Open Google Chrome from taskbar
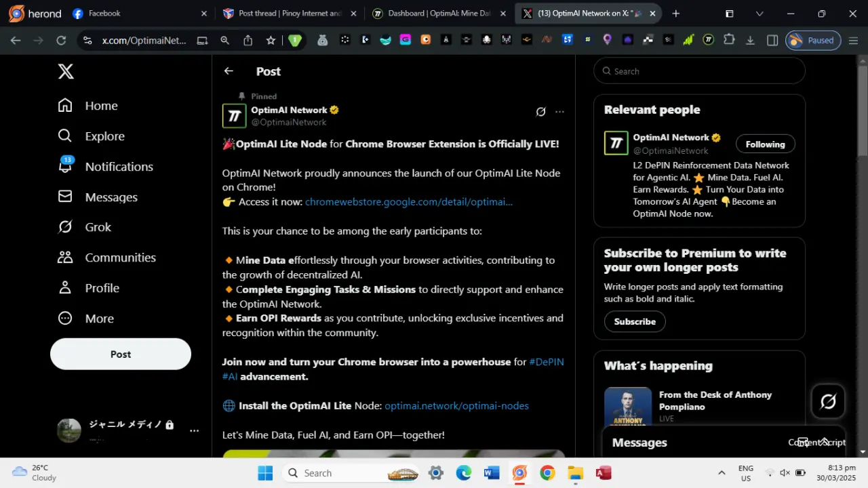This screenshot has width=868, height=488. point(547,473)
